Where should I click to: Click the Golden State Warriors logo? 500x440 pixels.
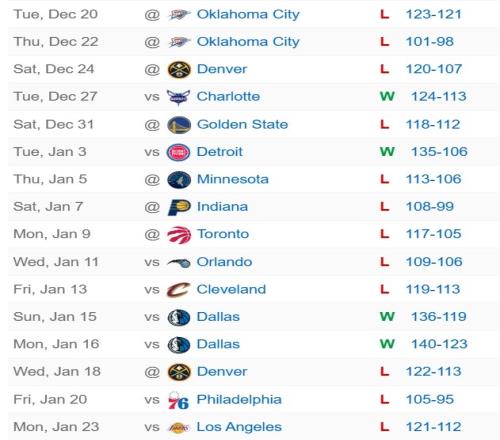coord(179,125)
